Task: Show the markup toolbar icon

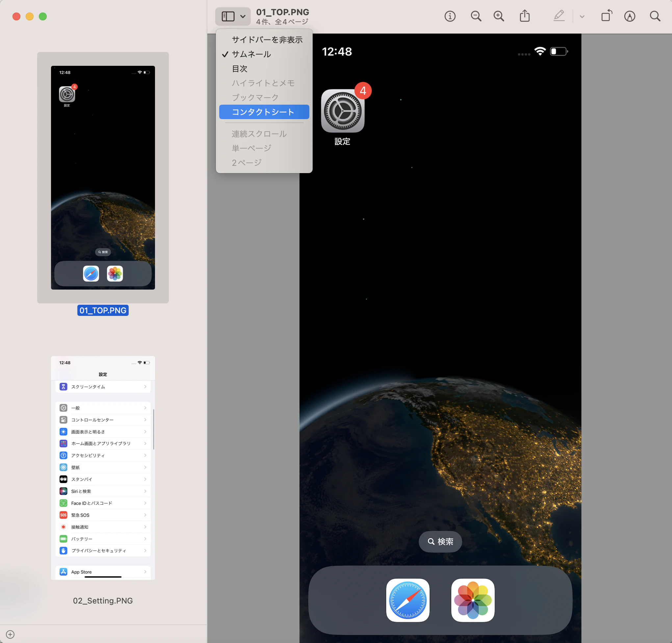Action: click(x=630, y=16)
